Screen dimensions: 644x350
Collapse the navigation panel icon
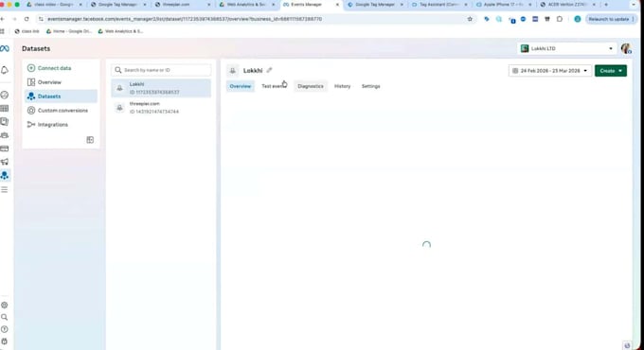coord(90,140)
